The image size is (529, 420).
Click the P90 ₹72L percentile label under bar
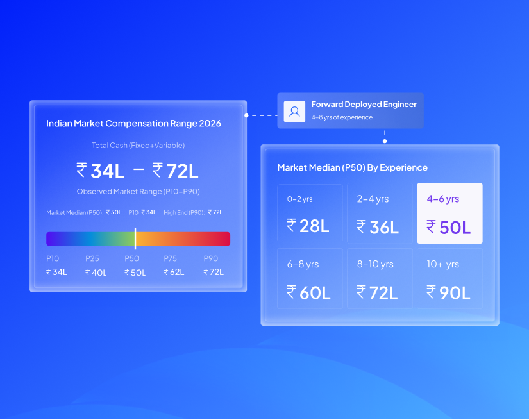tap(214, 265)
